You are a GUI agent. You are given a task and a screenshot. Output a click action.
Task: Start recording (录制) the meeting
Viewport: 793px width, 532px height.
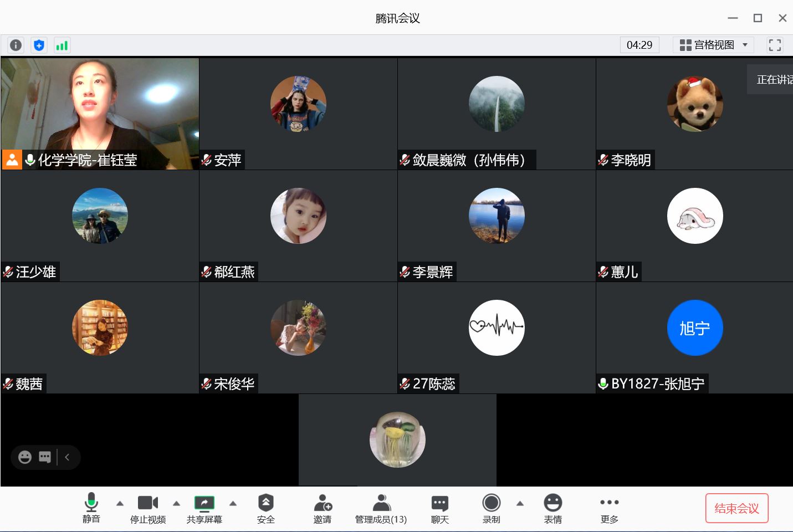[x=491, y=508]
